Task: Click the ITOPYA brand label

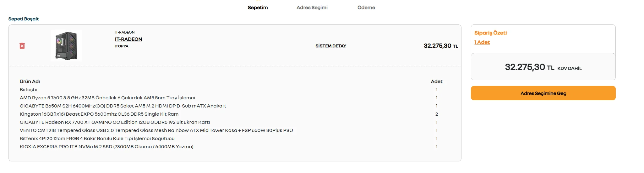Action: 121,46
